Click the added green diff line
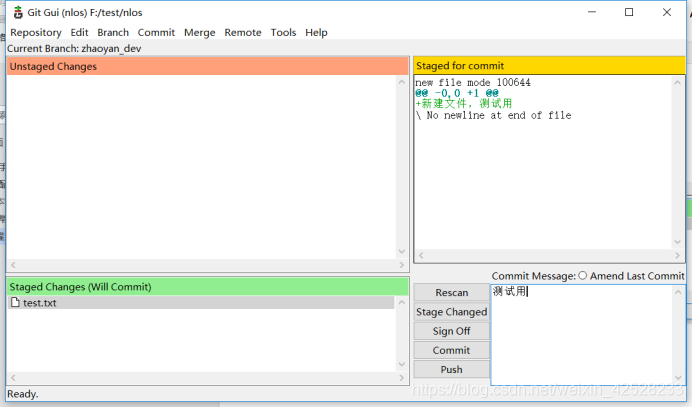The height and width of the screenshot is (408, 693). (464, 104)
